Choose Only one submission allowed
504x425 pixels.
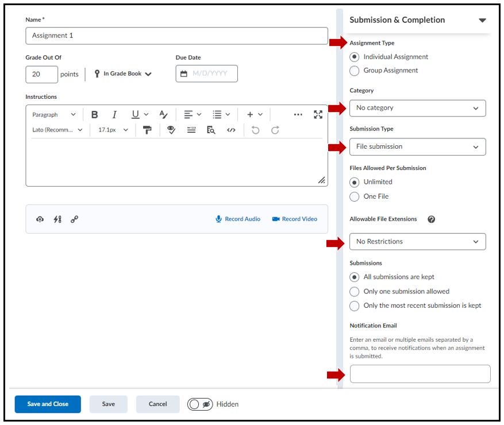click(355, 291)
